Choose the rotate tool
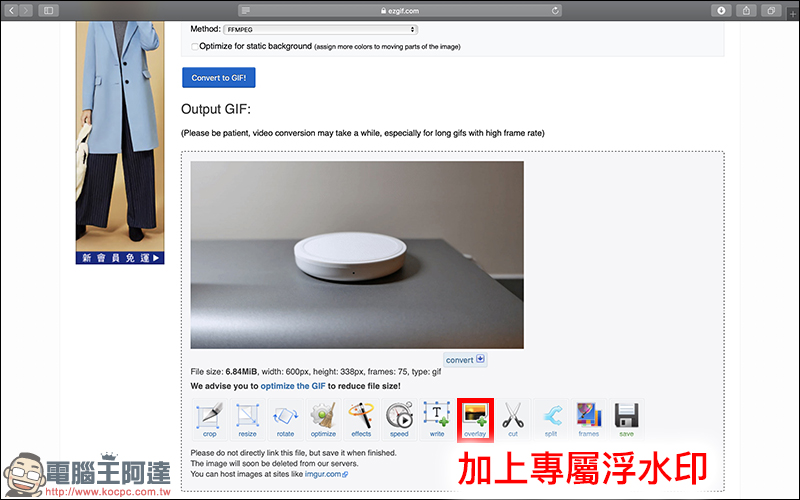The height and width of the screenshot is (500, 800). (285, 419)
